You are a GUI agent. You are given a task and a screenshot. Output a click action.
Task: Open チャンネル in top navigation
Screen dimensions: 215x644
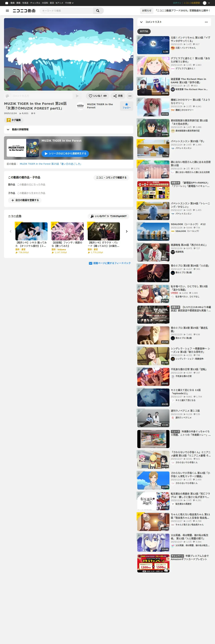[x=35, y=3]
